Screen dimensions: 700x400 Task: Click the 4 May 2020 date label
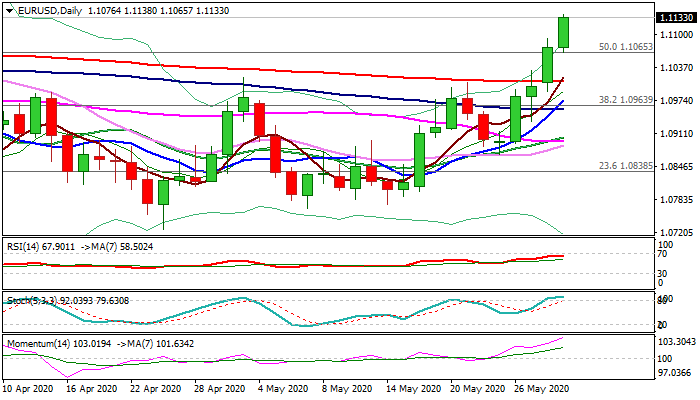pos(283,389)
